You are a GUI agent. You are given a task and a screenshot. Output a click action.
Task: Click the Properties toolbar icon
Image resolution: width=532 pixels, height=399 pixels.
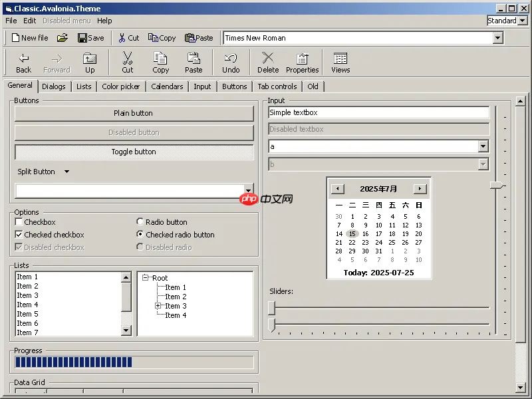(x=302, y=61)
